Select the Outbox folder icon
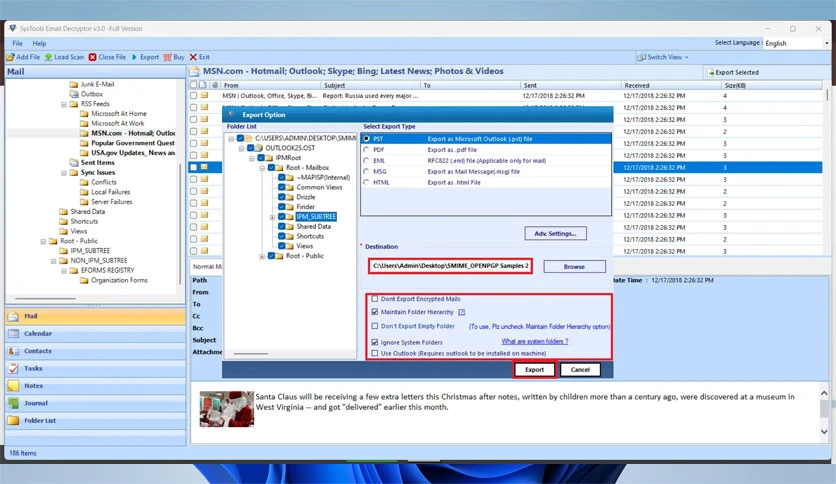Screen dimensions: 836x484 pyautogui.click(x=74, y=94)
